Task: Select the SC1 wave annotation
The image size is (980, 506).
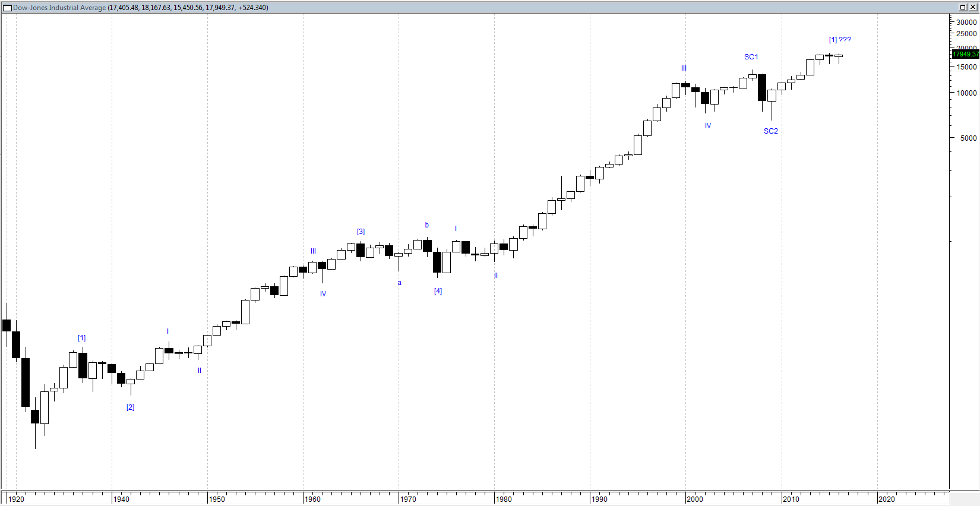Action: point(751,57)
